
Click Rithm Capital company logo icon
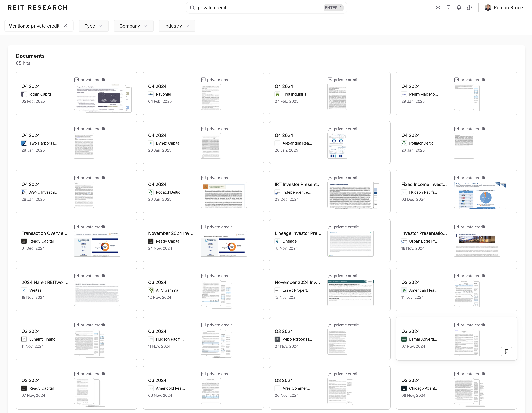coord(24,94)
